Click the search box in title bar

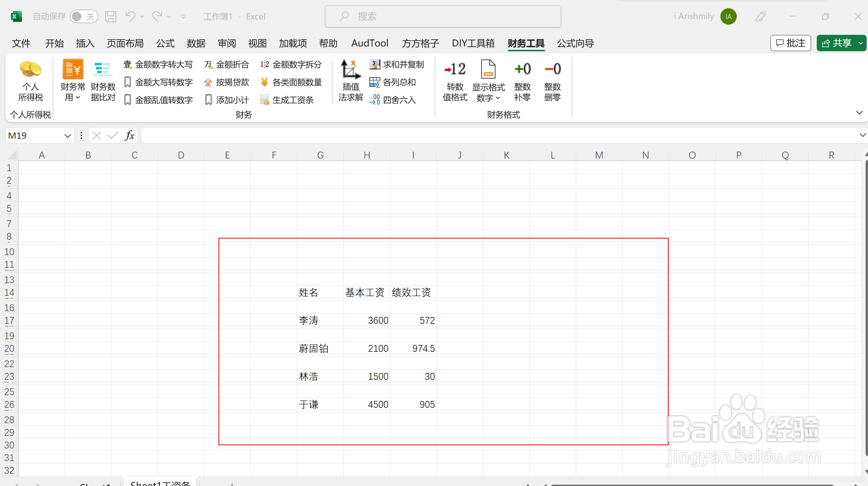[x=443, y=16]
